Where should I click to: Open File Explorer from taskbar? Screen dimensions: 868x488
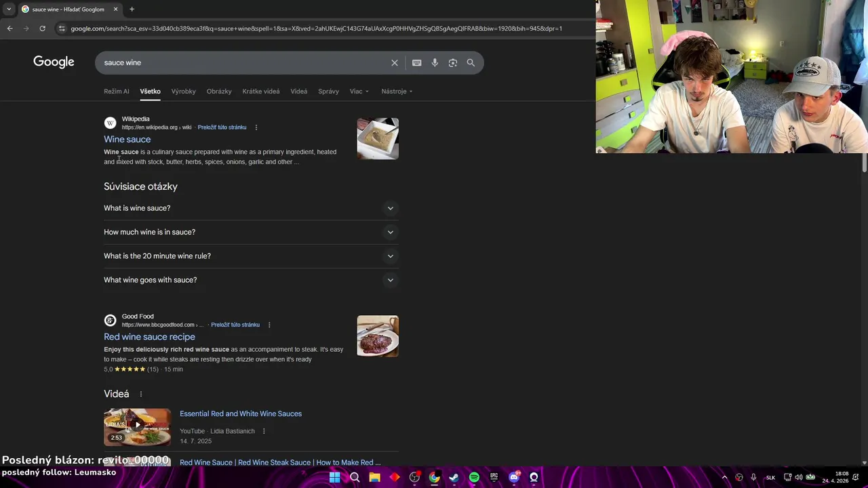374,477
